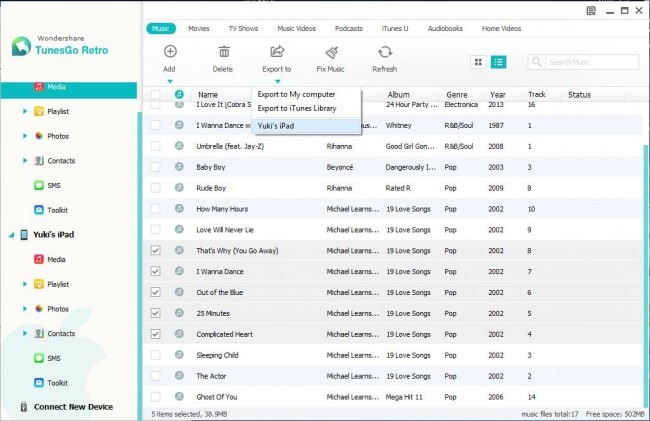Click the Connect New Device icon
Screen dimensions: 650x421
(24, 406)
